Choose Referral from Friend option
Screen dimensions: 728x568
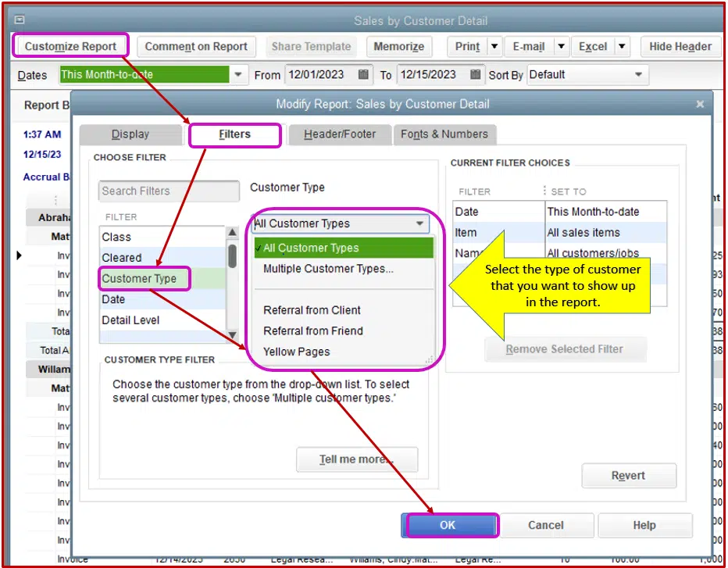pyautogui.click(x=344, y=331)
